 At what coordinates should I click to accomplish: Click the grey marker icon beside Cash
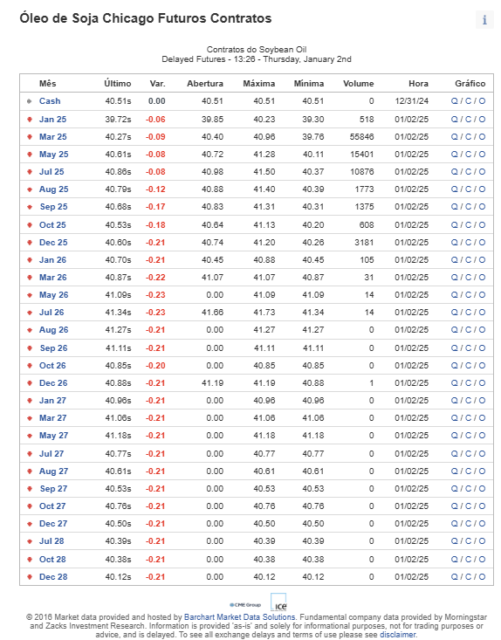pyautogui.click(x=29, y=101)
